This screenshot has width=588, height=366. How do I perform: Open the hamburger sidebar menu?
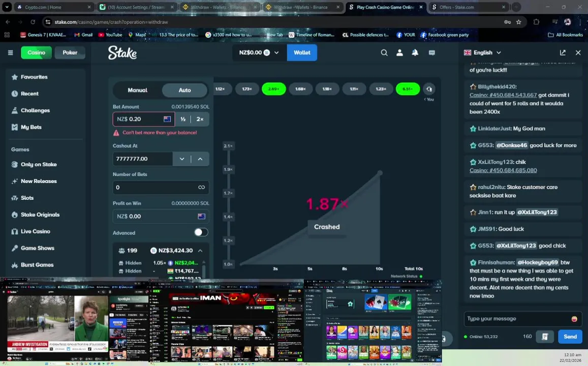tap(11, 52)
